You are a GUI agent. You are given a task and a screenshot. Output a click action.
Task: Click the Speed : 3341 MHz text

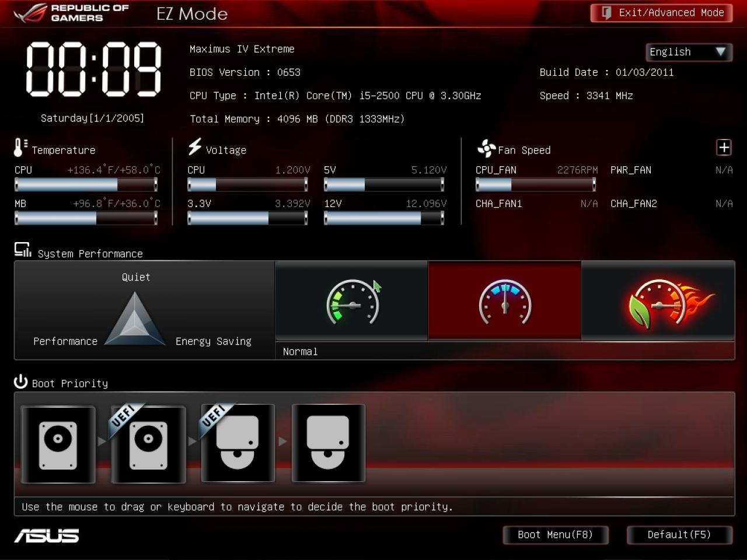[587, 96]
